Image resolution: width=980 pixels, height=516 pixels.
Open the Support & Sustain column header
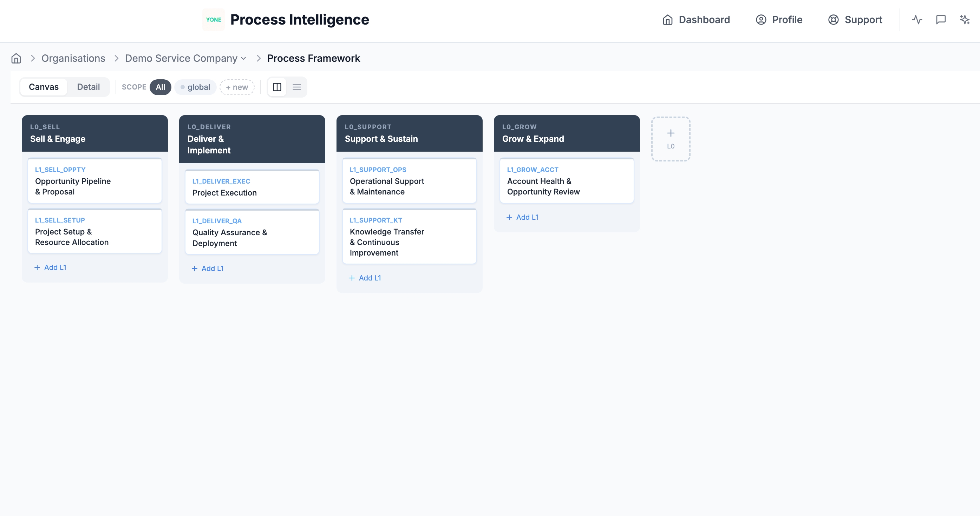[409, 133]
